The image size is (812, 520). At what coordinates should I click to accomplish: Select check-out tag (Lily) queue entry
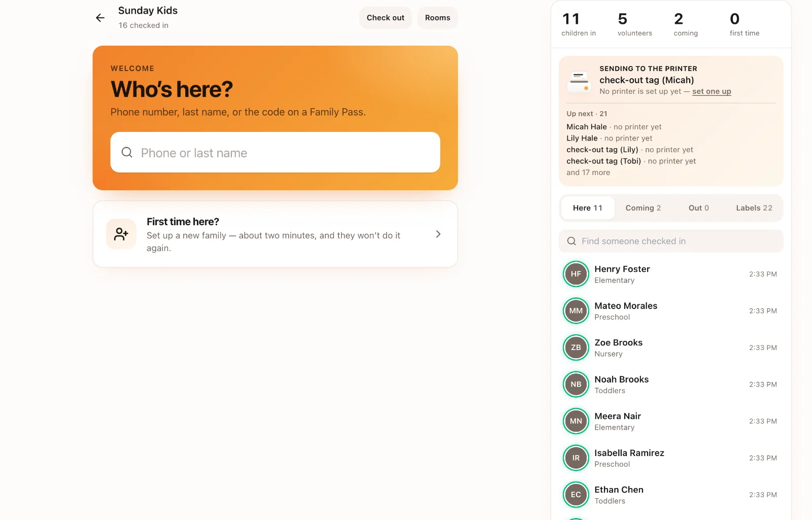pyautogui.click(x=602, y=150)
